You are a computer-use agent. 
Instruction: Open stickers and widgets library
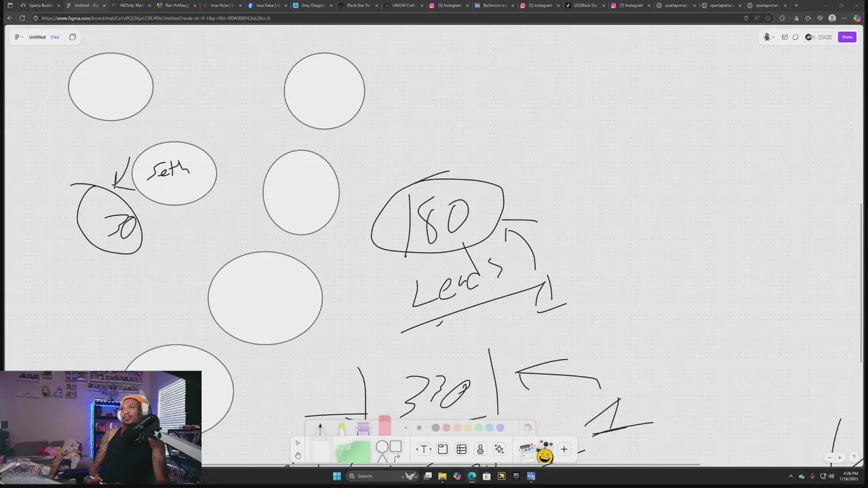coord(536,451)
